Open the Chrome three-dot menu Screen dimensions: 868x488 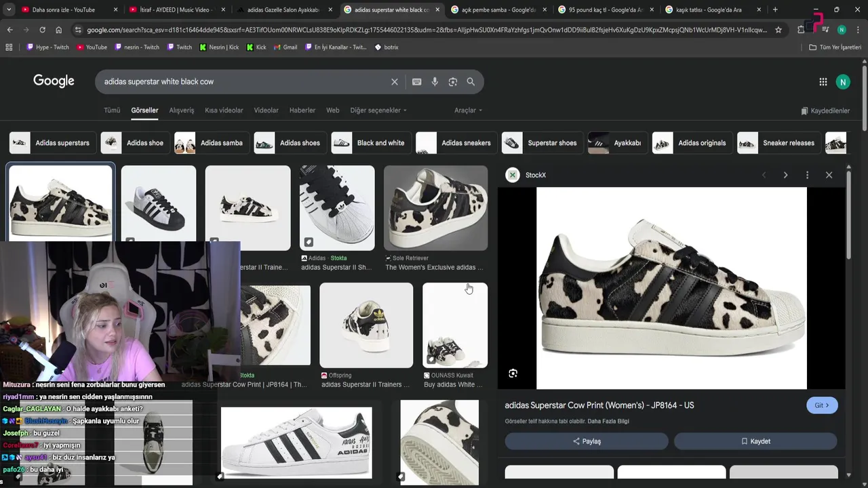click(x=858, y=30)
